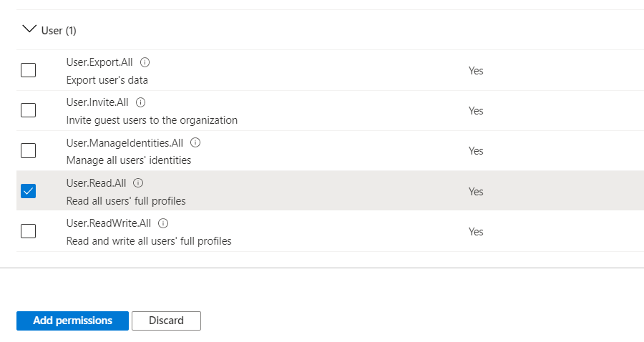
Task: Enable the User.Export.All checkbox
Action: pyautogui.click(x=29, y=70)
